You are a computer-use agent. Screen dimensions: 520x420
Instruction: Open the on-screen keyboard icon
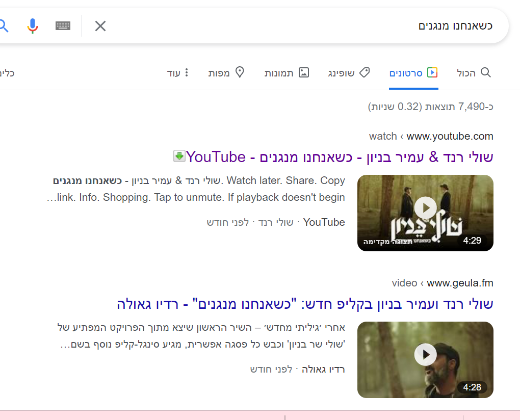click(x=63, y=25)
